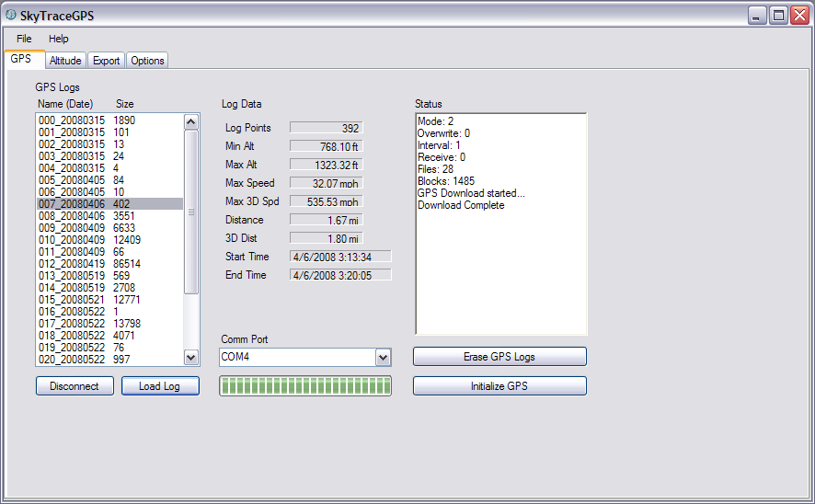The image size is (815, 504).
Task: Click 'Files: 28' status line
Action: pos(436,169)
